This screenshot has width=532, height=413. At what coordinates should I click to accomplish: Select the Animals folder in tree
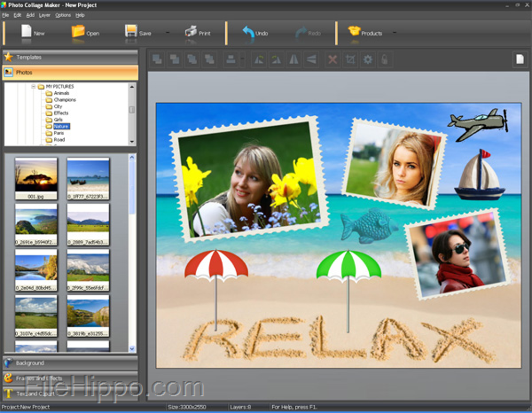pyautogui.click(x=61, y=93)
